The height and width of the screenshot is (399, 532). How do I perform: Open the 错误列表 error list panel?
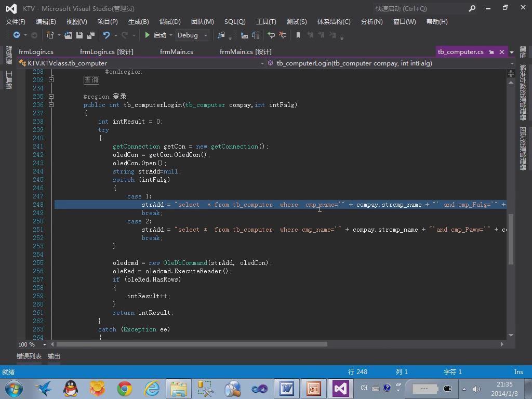pos(29,356)
